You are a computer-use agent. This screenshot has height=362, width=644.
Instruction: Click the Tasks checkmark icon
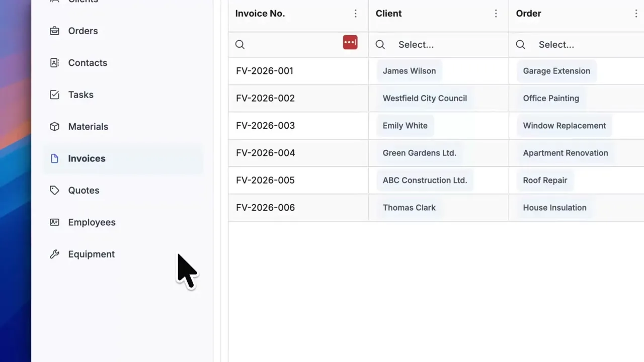(54, 95)
